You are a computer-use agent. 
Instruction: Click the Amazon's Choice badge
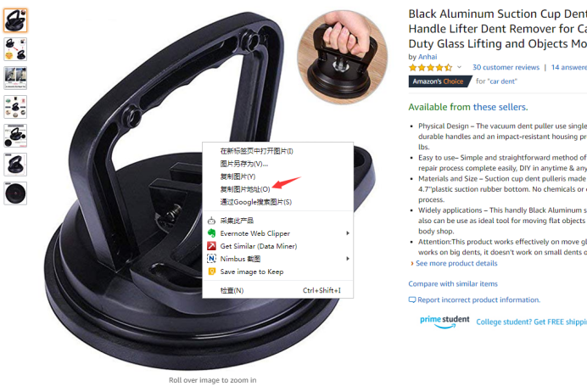click(x=440, y=81)
